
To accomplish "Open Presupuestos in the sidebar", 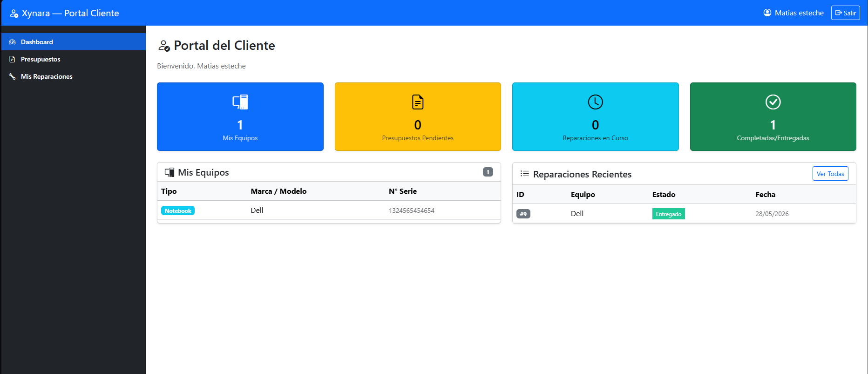I will point(74,59).
